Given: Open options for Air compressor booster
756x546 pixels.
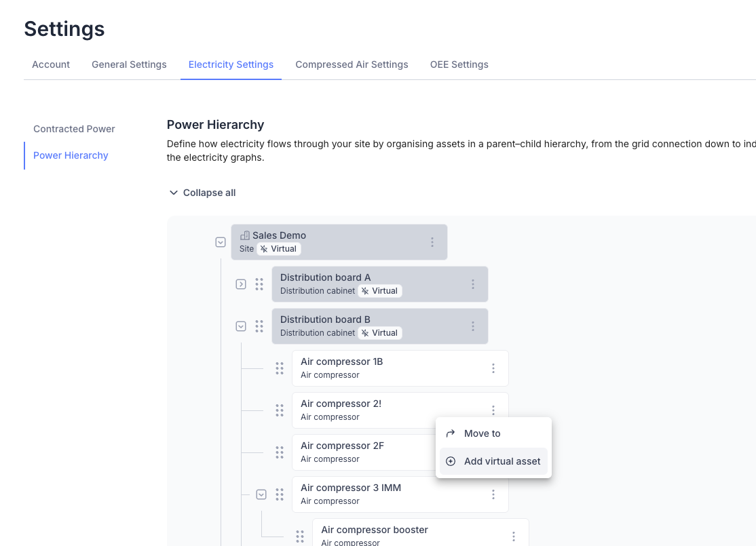Looking at the screenshot, I should pyautogui.click(x=514, y=537).
